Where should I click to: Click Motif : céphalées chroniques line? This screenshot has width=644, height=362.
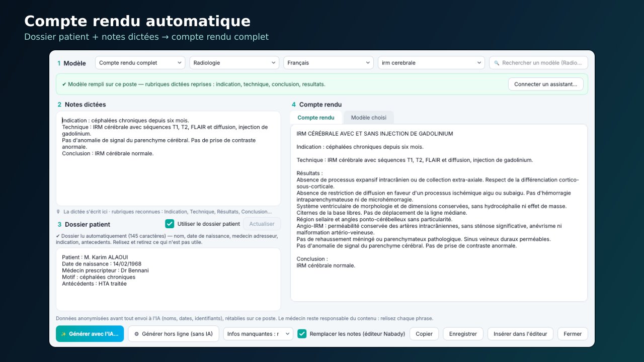pos(99,277)
